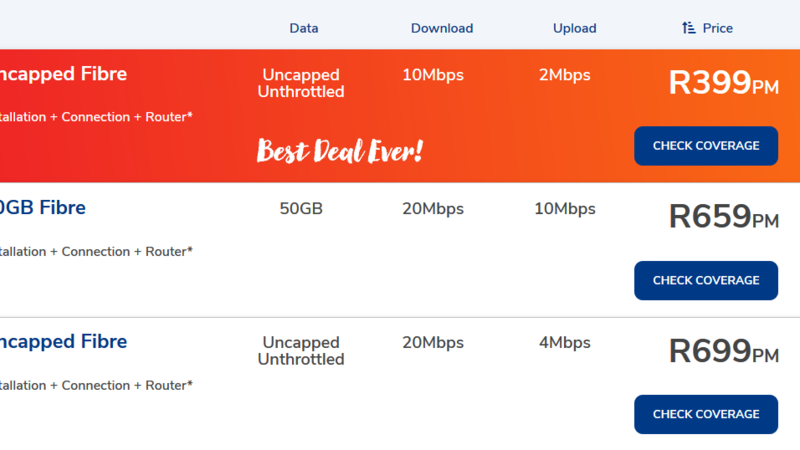Click the R699PM price text
Screen dimensions: 800x450
pos(723,351)
